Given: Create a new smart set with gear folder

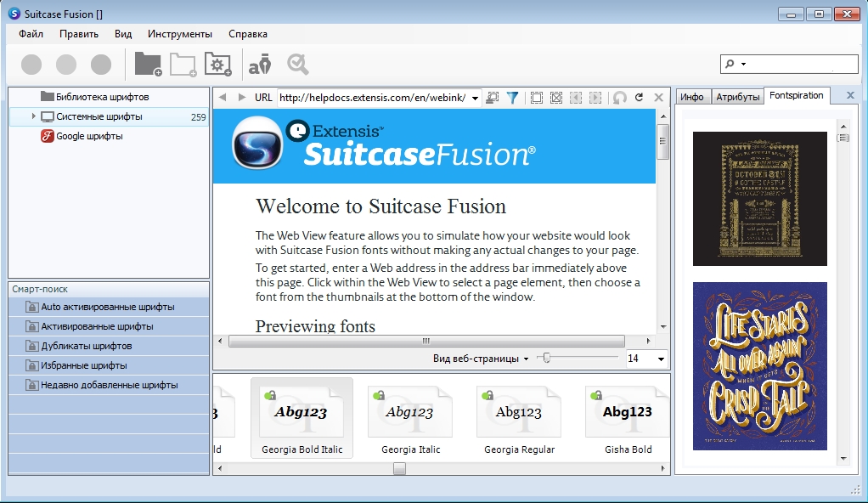Looking at the screenshot, I should coord(217,65).
